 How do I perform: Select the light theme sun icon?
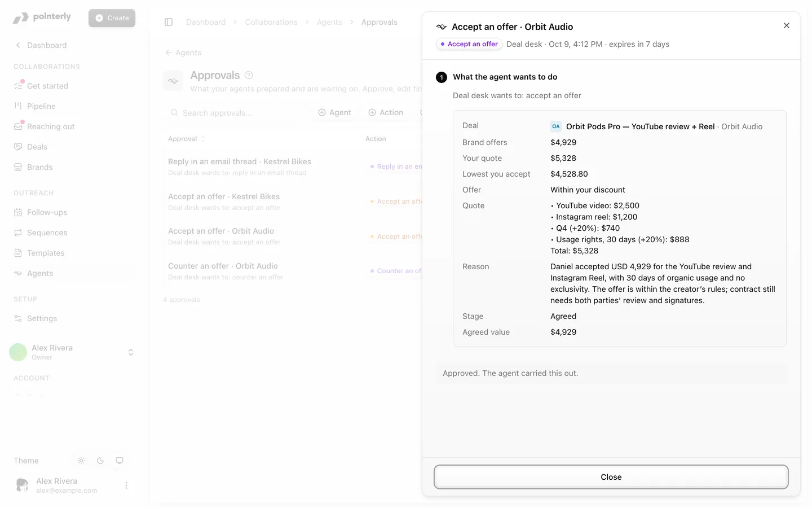pos(81,461)
